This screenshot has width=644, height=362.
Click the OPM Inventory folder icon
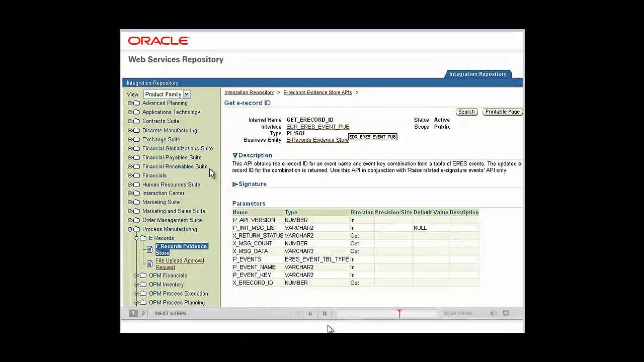click(x=143, y=285)
